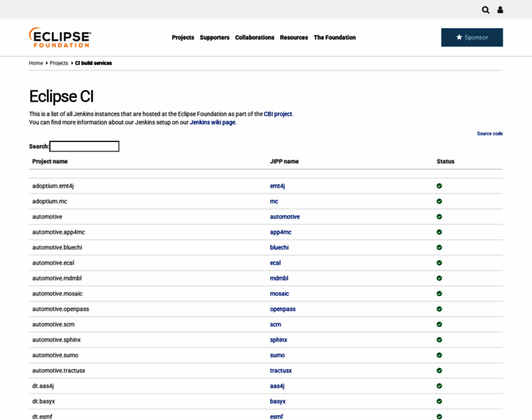Image resolution: width=532 pixels, height=420 pixels.
Task: Click the status icon for automotive.mosaic
Action: (x=439, y=293)
